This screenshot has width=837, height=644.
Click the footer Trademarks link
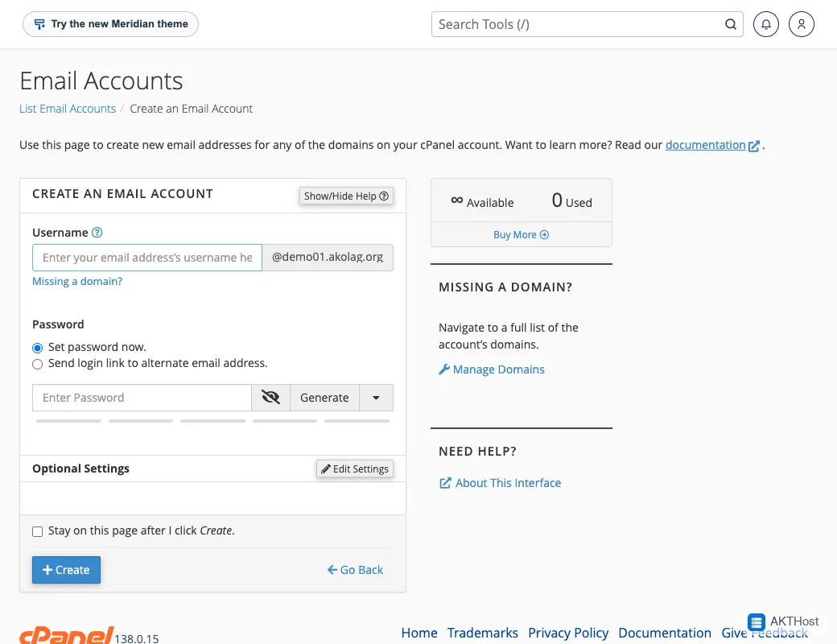483,633
